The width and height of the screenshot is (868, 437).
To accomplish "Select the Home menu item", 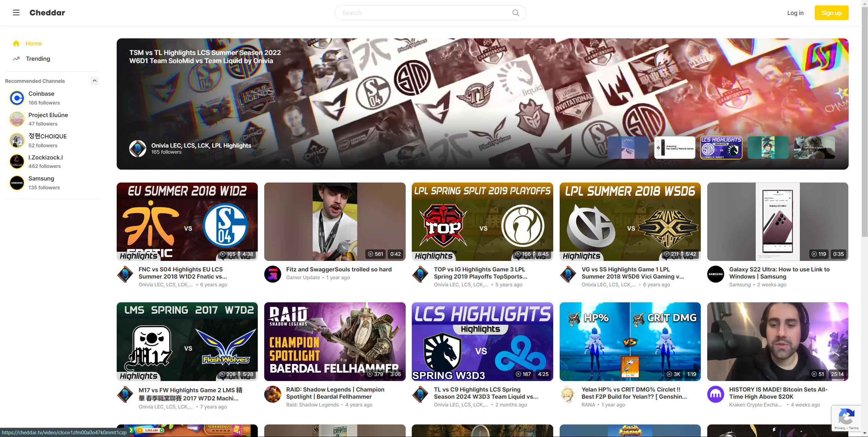I will pos(34,43).
